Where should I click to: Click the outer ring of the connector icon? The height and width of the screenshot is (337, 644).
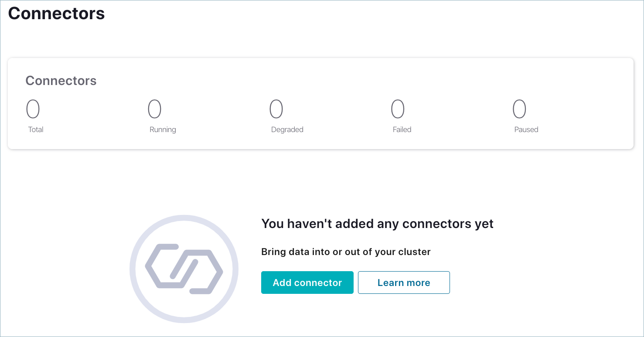[x=184, y=218]
